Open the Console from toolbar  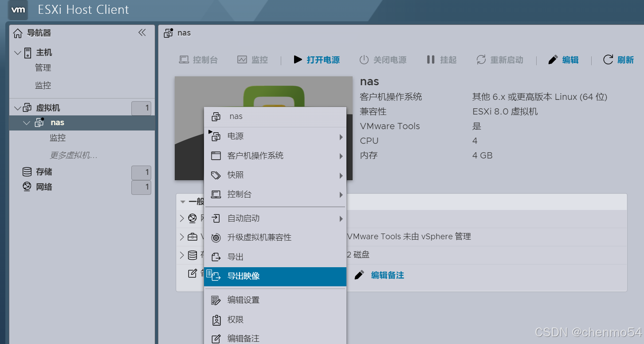click(198, 60)
